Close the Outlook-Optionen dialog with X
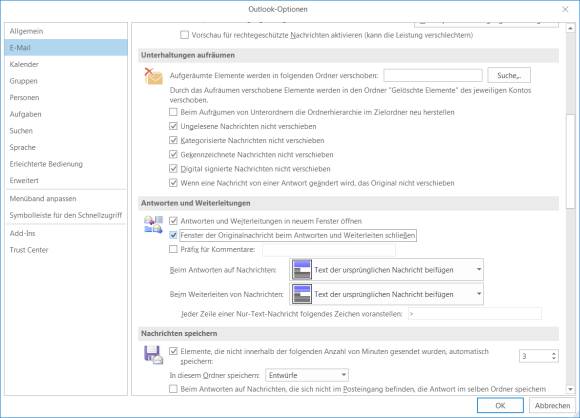This screenshot has width=580, height=418. [565, 9]
